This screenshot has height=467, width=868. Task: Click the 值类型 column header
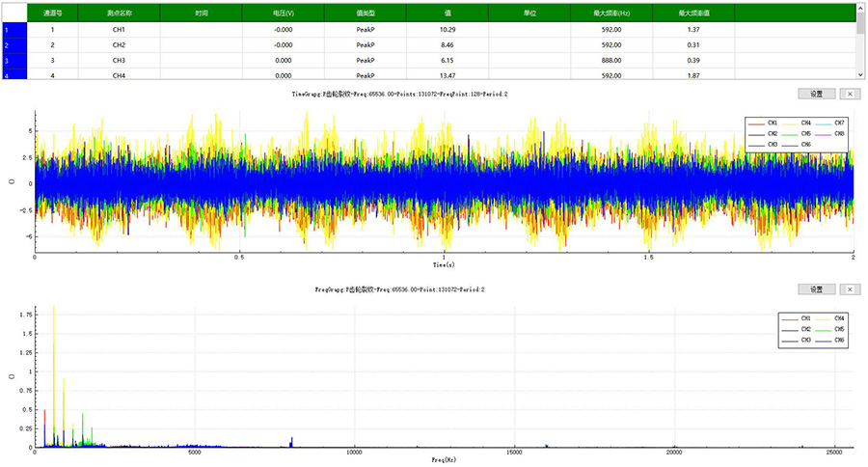(365, 14)
